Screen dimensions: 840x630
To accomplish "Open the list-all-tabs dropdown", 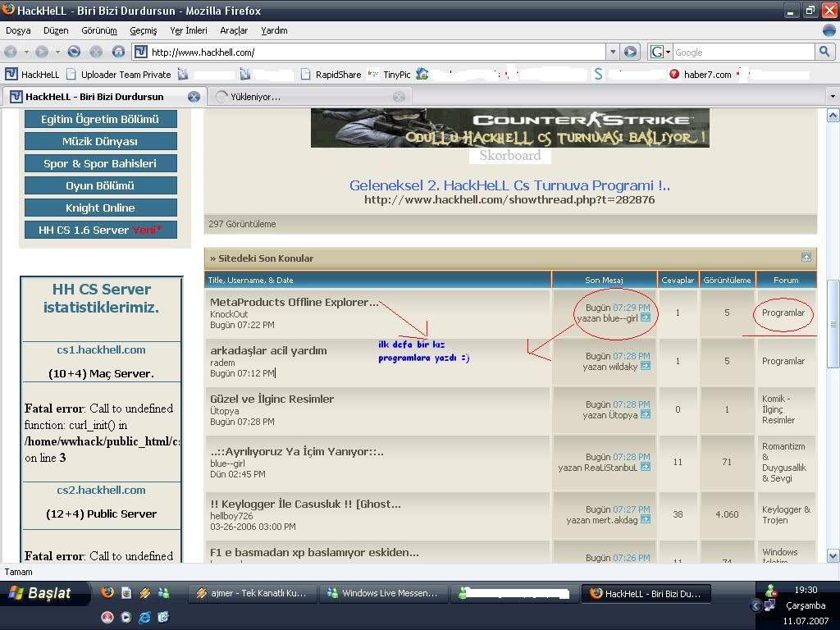I will pyautogui.click(x=833, y=97).
